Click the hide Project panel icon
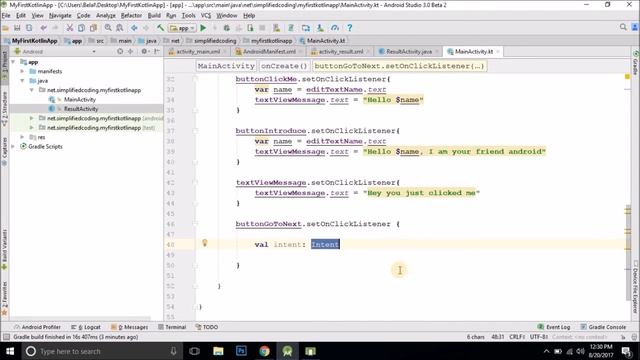This screenshot has width=640, height=360. pyautogui.click(x=157, y=51)
